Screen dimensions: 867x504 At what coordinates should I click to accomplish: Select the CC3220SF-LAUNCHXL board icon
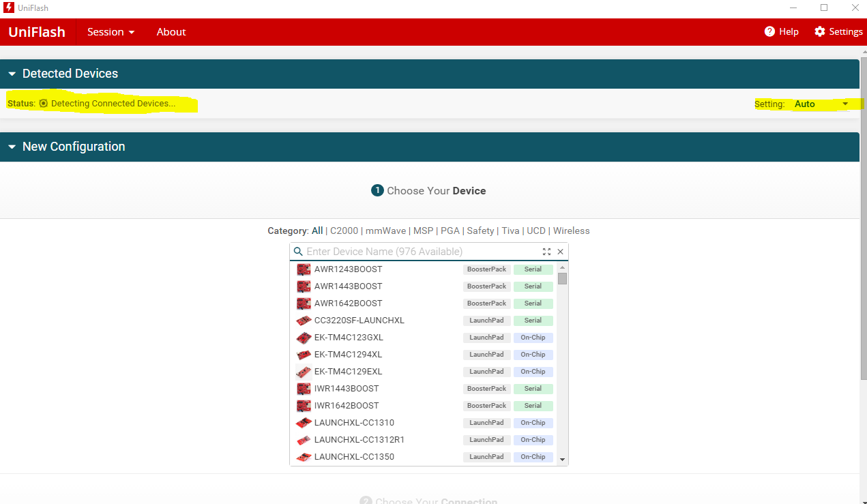click(304, 321)
